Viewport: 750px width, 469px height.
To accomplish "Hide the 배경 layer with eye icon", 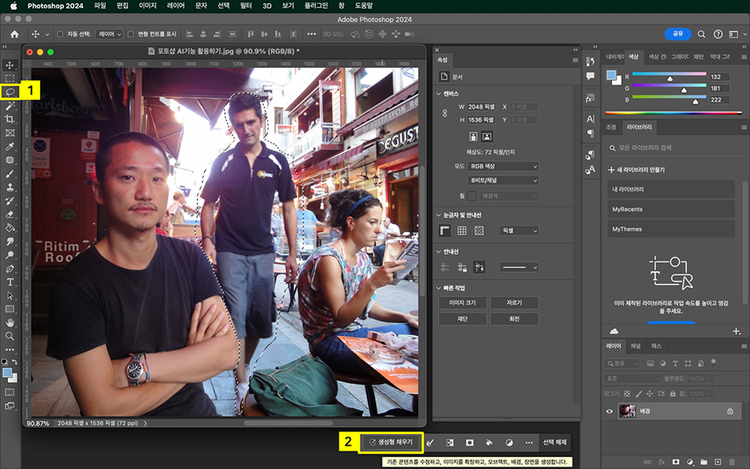I will pyautogui.click(x=611, y=411).
